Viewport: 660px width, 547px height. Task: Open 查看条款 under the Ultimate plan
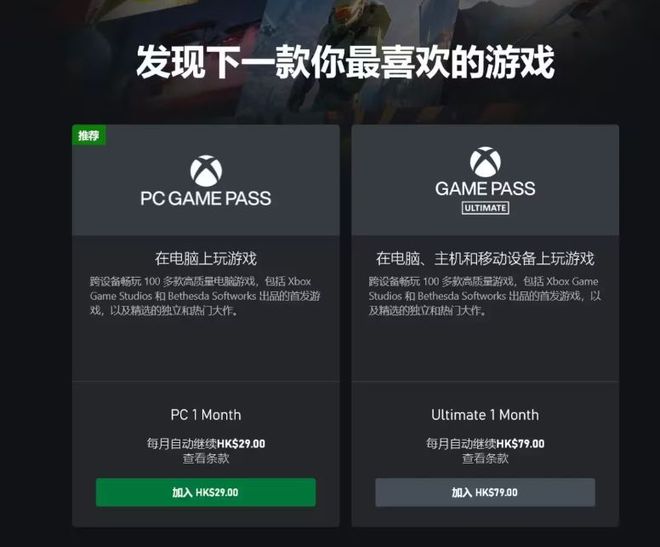coord(485,458)
